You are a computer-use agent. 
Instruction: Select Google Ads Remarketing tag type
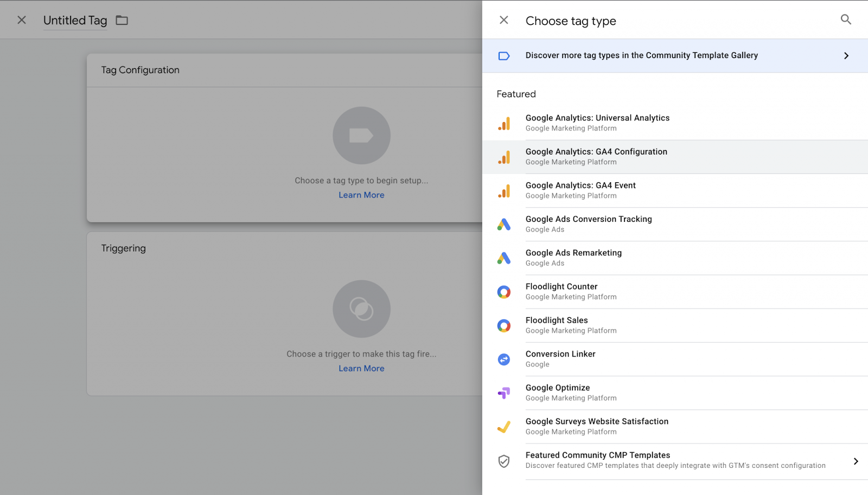(x=675, y=258)
